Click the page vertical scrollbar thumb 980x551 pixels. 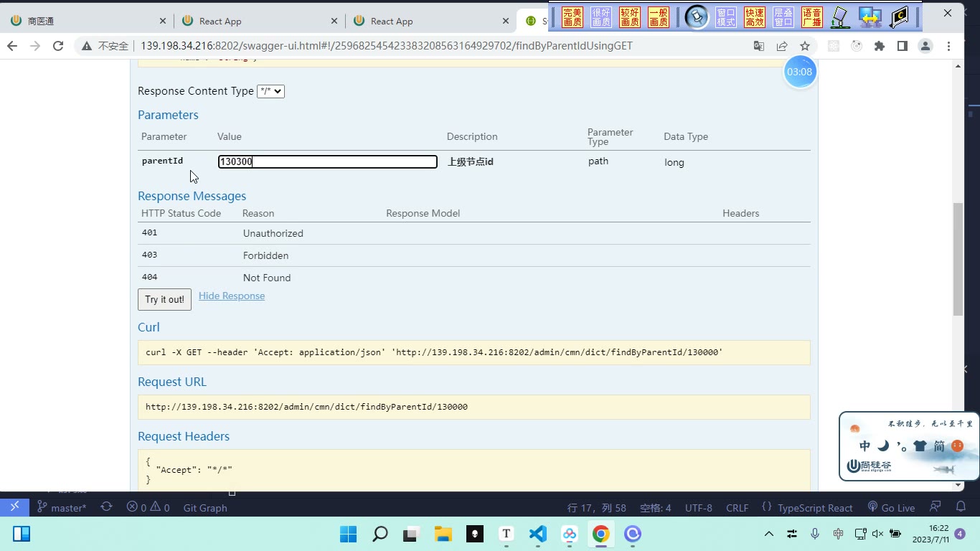click(958, 259)
